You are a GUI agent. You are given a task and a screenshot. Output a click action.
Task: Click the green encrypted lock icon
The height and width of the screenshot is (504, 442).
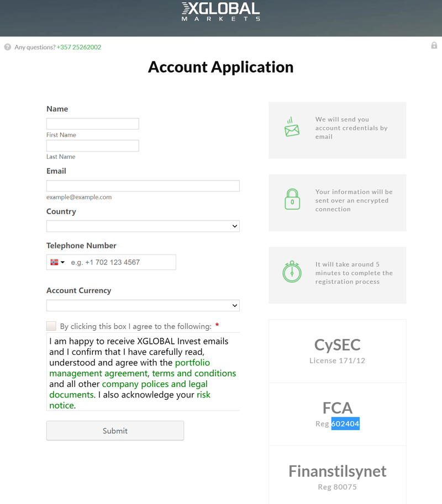(x=292, y=199)
